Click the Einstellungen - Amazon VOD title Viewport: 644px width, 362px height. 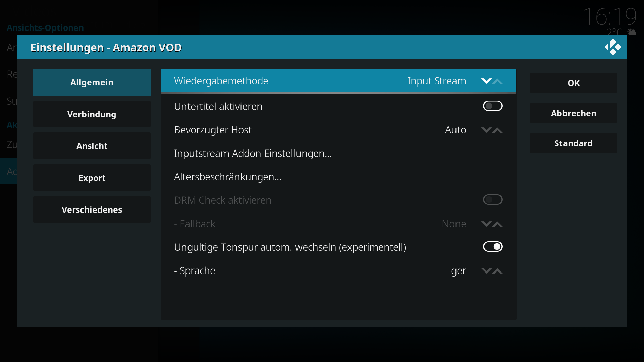(x=106, y=47)
